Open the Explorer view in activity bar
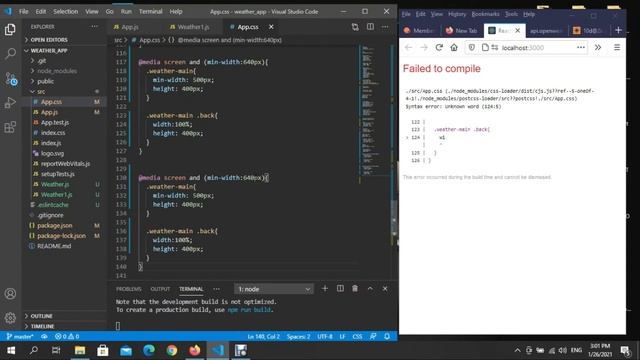The image size is (640, 360). click(10, 29)
